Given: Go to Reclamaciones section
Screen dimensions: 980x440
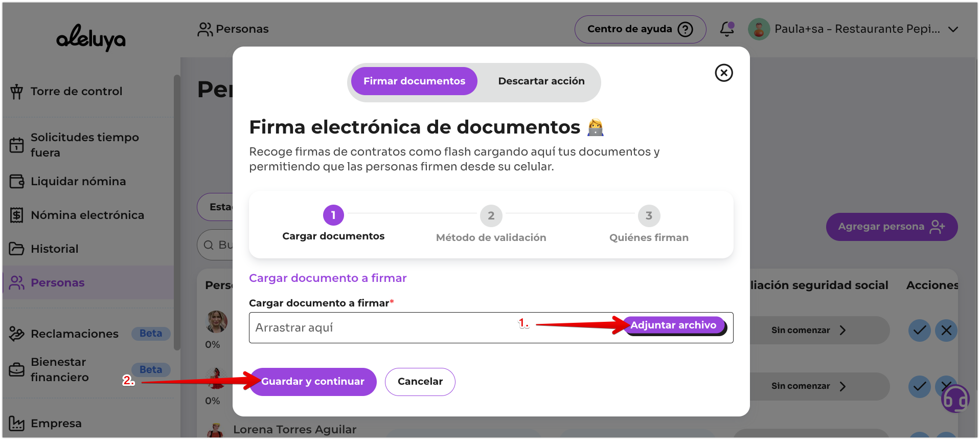Looking at the screenshot, I should (x=74, y=334).
